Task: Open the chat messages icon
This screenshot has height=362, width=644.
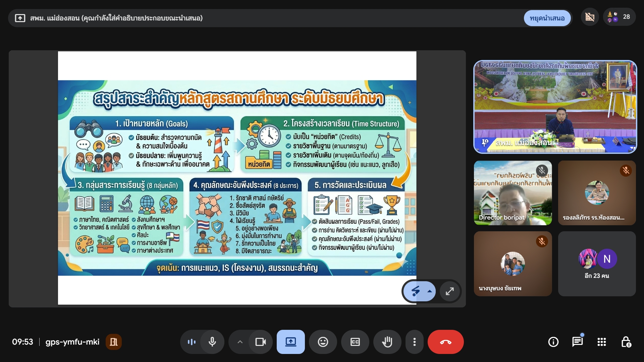Action: (577, 342)
